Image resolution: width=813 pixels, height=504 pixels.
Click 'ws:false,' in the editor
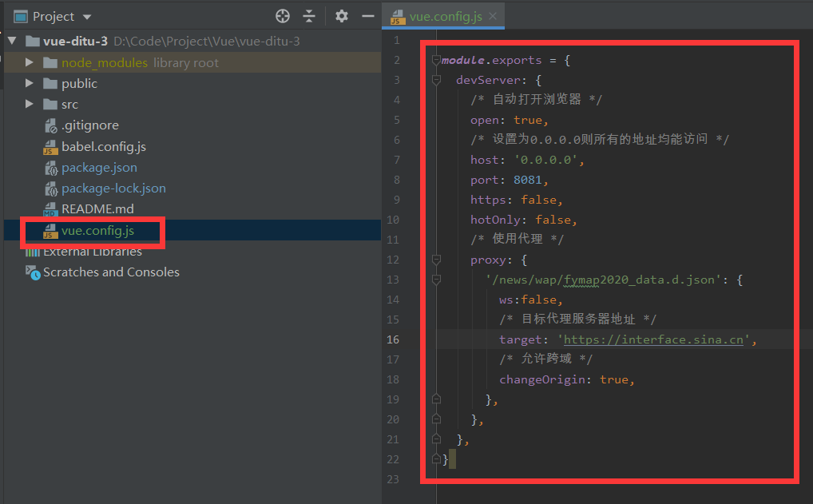click(531, 300)
